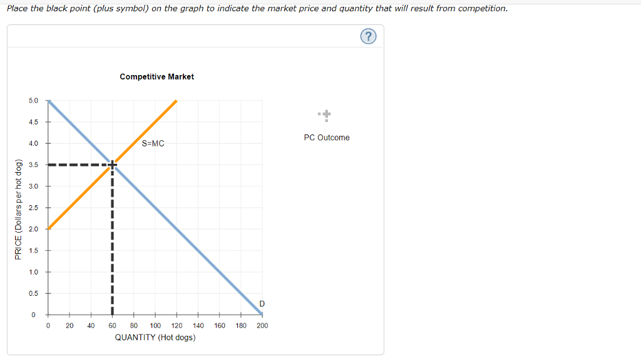Select the D label on the demand curve
Image resolution: width=641 pixels, height=364 pixels.
click(261, 303)
